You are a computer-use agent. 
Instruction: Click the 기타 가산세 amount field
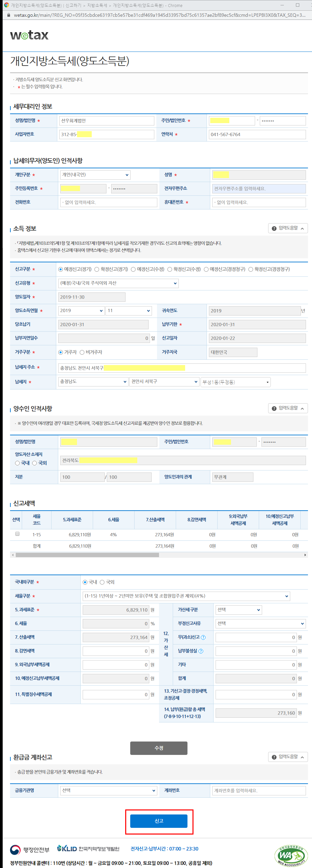click(256, 665)
